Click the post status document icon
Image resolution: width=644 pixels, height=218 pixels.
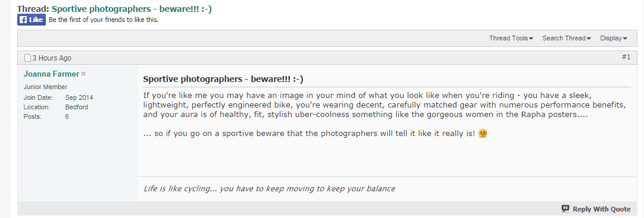27,58
